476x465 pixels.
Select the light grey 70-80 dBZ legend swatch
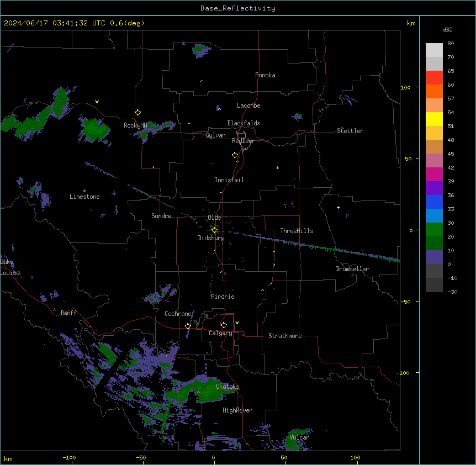tap(434, 50)
